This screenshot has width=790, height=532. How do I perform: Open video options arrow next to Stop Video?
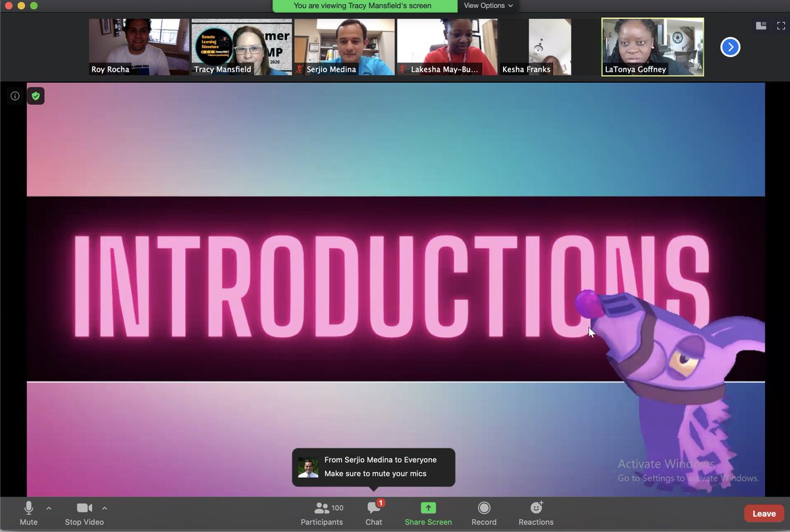[105, 508]
